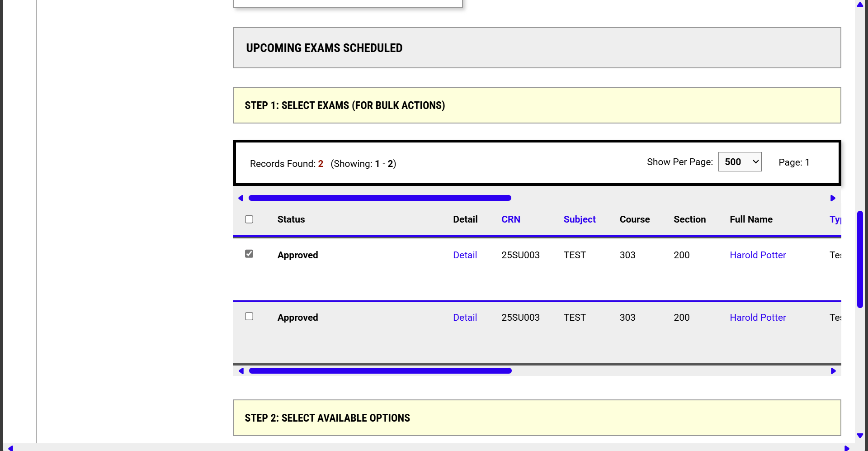Check the select-all checkbox in table header
Screen dimensions: 868x451
coord(249,219)
